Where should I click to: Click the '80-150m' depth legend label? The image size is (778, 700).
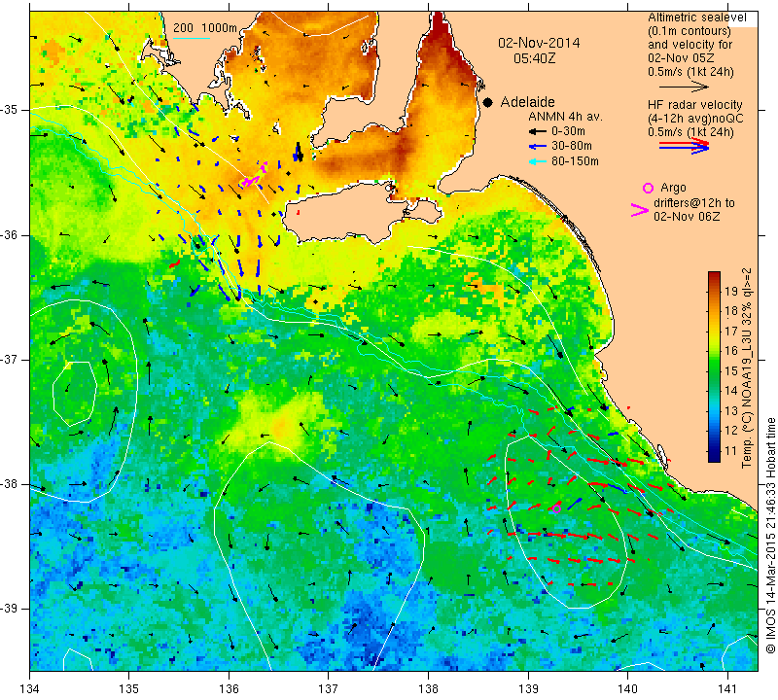pos(575,161)
